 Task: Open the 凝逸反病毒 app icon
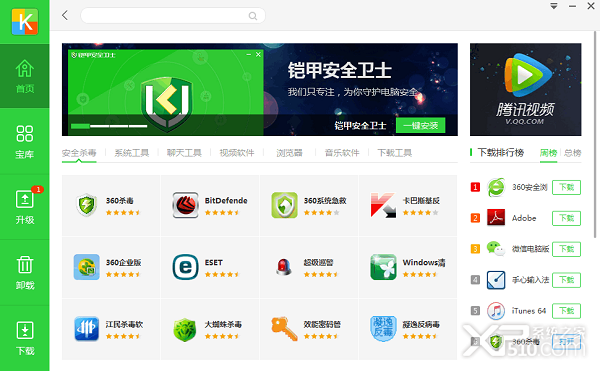click(383, 329)
